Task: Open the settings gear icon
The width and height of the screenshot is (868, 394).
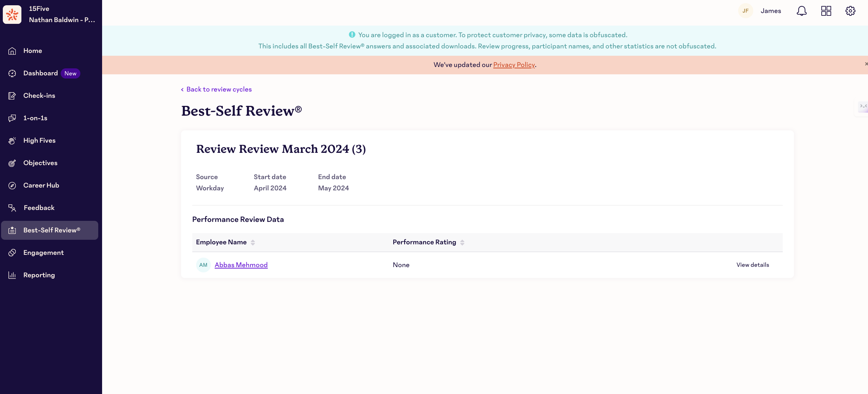Action: pos(850,11)
